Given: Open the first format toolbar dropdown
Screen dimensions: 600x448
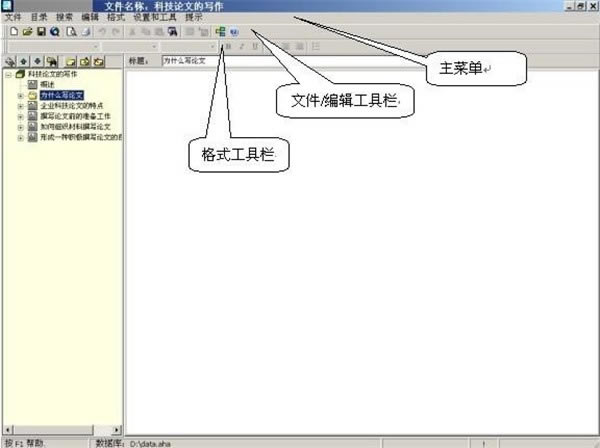Looking at the screenshot, I should (96, 47).
